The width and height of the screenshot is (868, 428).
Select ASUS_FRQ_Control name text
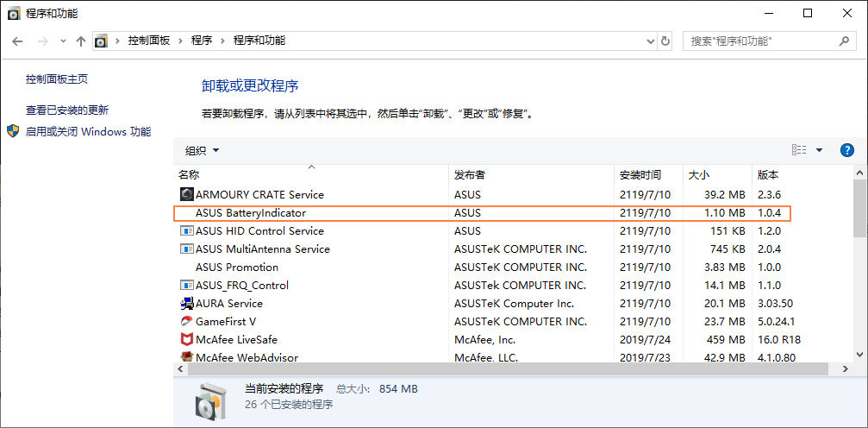point(242,286)
